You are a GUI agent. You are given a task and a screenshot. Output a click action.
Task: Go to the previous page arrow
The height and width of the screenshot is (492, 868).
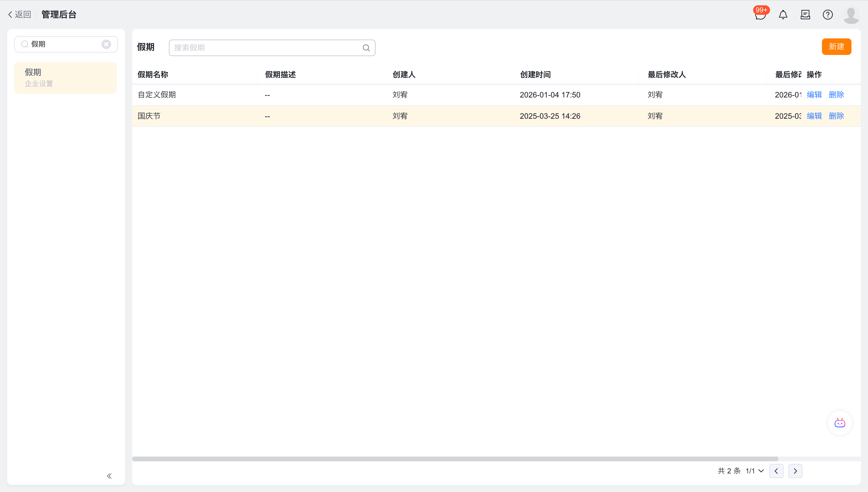coord(776,471)
